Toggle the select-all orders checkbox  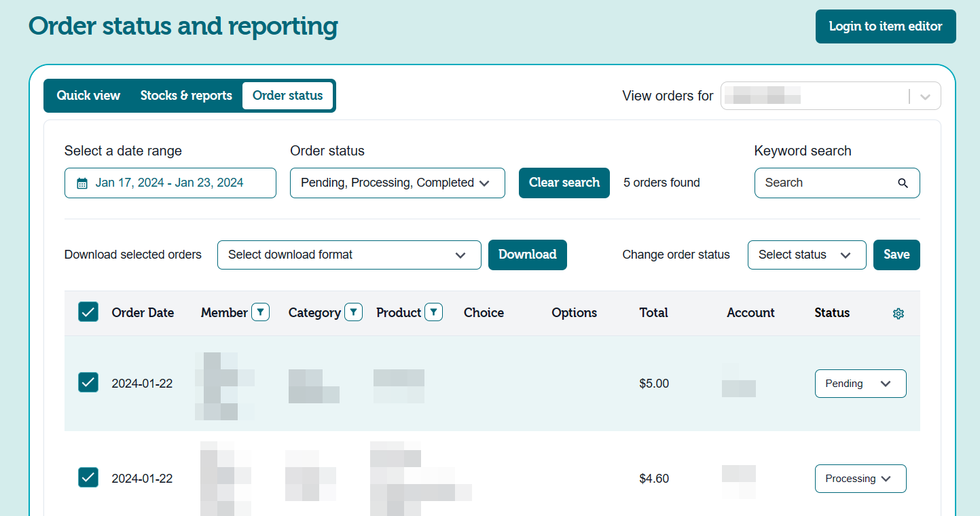(x=88, y=312)
